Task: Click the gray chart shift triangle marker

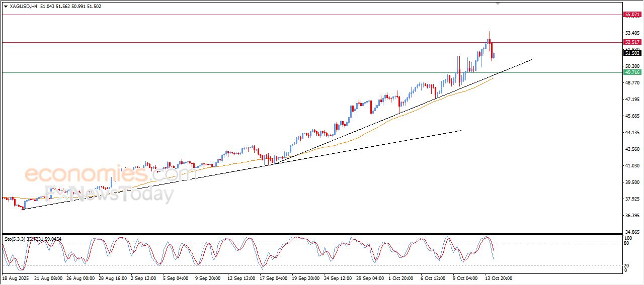Action: pos(498,4)
